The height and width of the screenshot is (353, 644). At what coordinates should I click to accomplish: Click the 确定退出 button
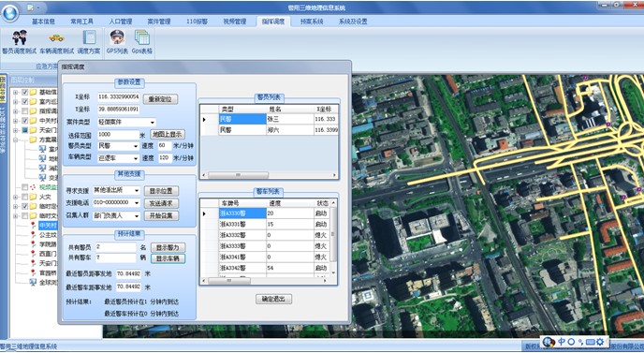[273, 299]
